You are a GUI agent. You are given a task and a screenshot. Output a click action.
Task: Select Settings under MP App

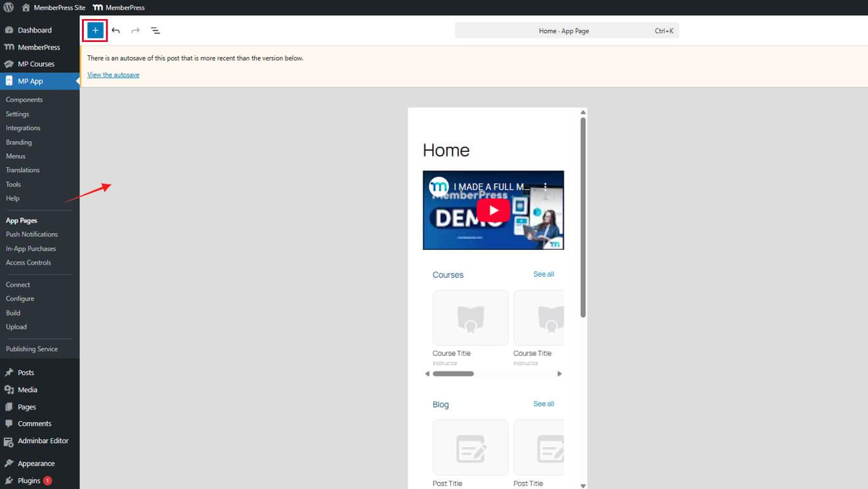point(17,114)
